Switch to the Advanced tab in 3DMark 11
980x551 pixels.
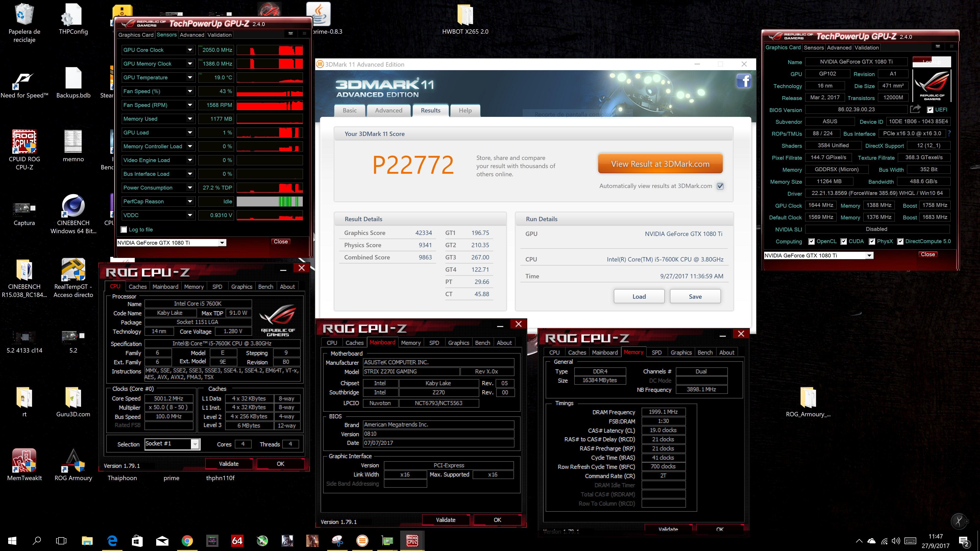[388, 110]
